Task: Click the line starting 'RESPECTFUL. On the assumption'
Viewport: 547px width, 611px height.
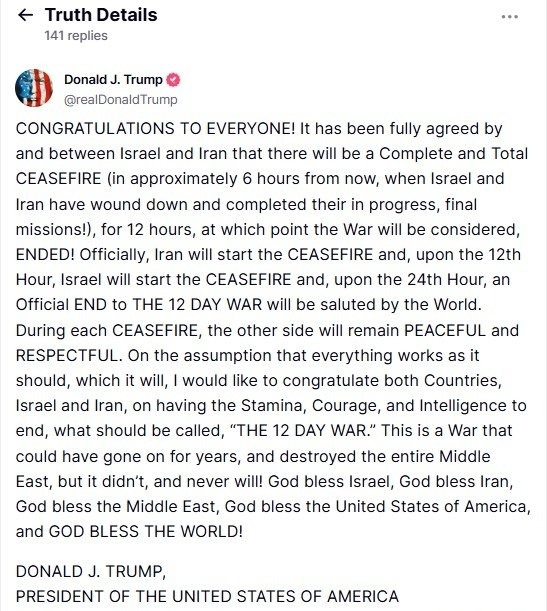Action: coord(247,356)
